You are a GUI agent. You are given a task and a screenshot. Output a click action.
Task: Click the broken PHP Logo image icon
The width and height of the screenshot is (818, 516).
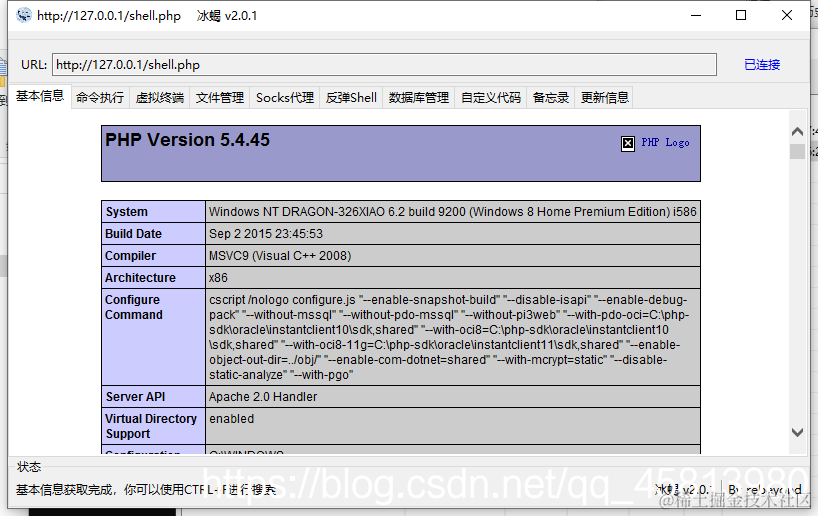(628, 143)
